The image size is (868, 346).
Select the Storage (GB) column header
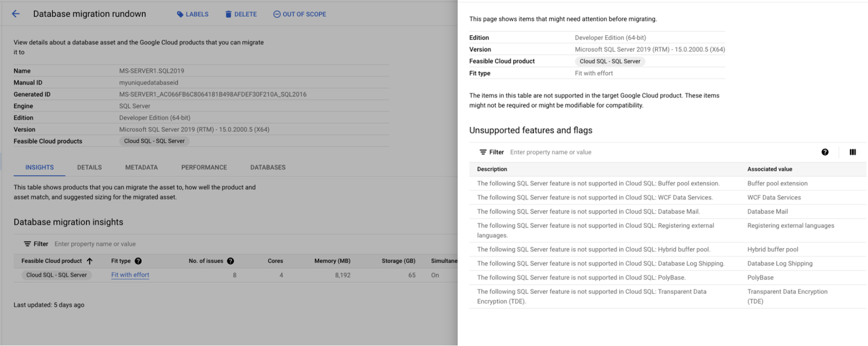399,261
